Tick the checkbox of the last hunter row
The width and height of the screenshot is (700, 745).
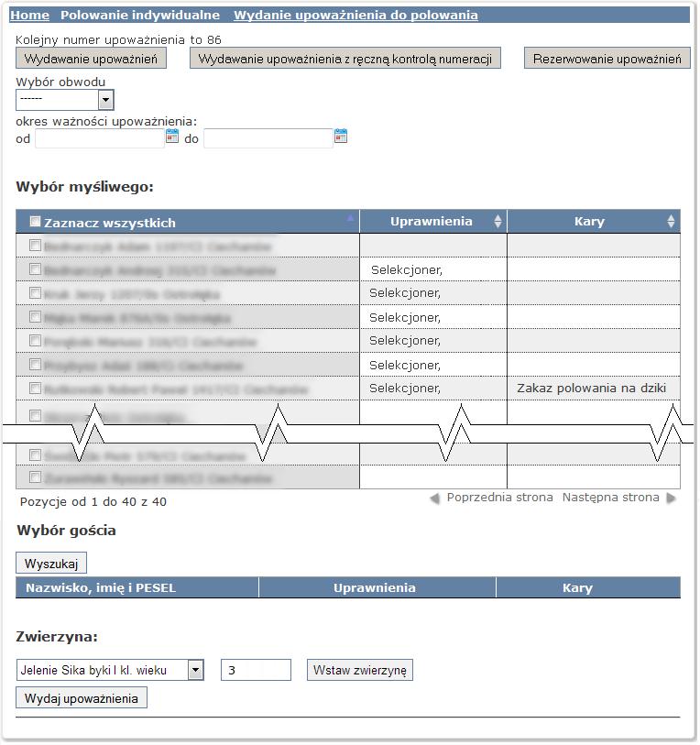tap(35, 477)
